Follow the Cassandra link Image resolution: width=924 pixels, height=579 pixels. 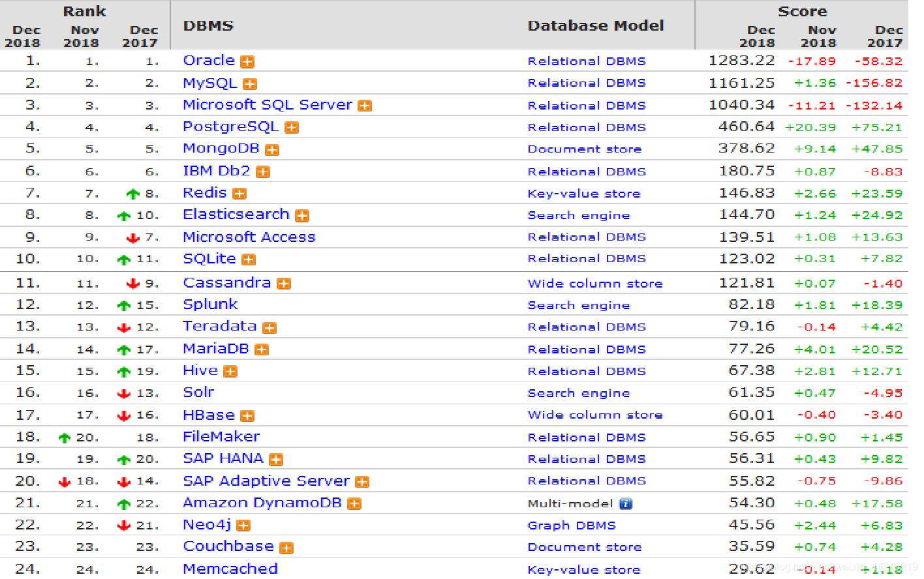point(227,282)
